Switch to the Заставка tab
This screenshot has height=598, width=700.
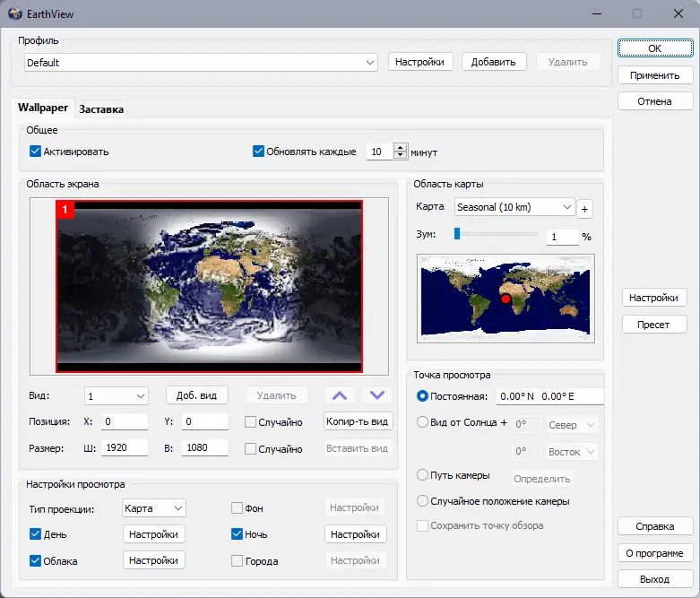click(x=101, y=109)
